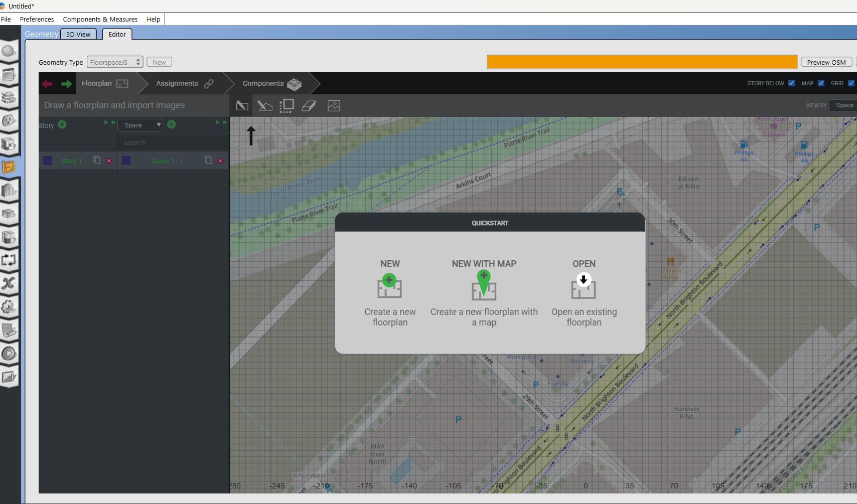857x504 pixels.
Task: Switch to the 3D View tab
Action: click(x=78, y=34)
